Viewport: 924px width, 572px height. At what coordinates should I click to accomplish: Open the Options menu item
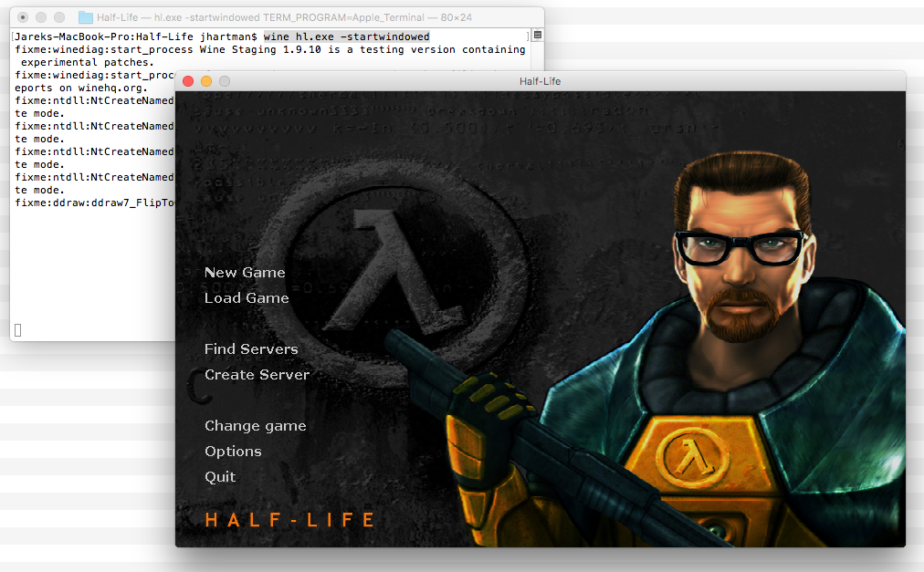[x=233, y=452]
